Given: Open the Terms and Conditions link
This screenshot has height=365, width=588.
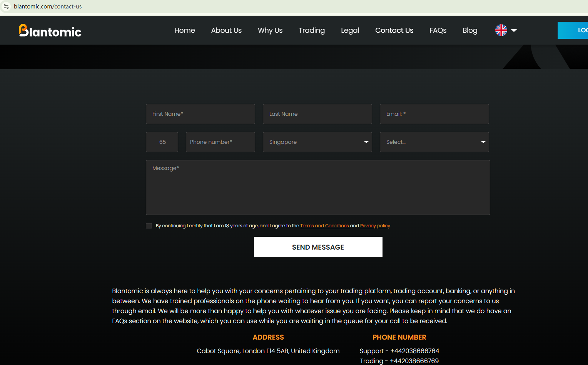Looking at the screenshot, I should (x=324, y=226).
